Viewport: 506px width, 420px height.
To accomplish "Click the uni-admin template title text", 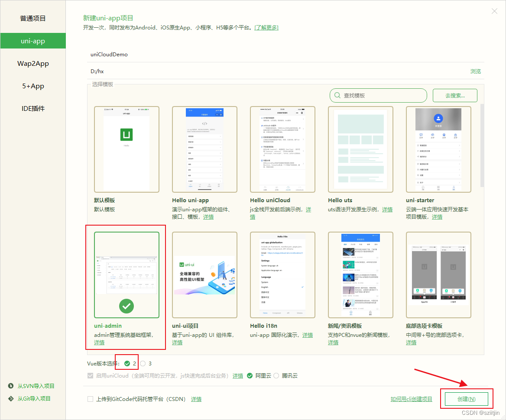I will [x=108, y=326].
